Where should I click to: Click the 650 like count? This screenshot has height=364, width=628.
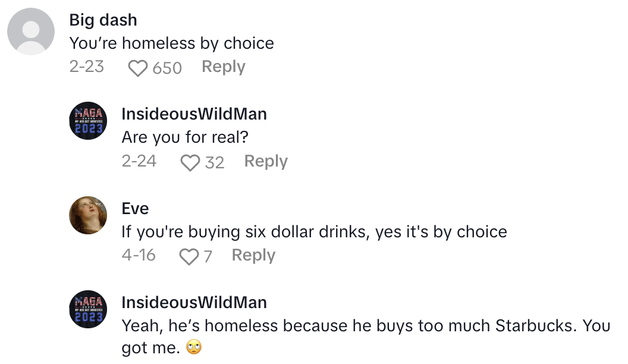(x=167, y=68)
